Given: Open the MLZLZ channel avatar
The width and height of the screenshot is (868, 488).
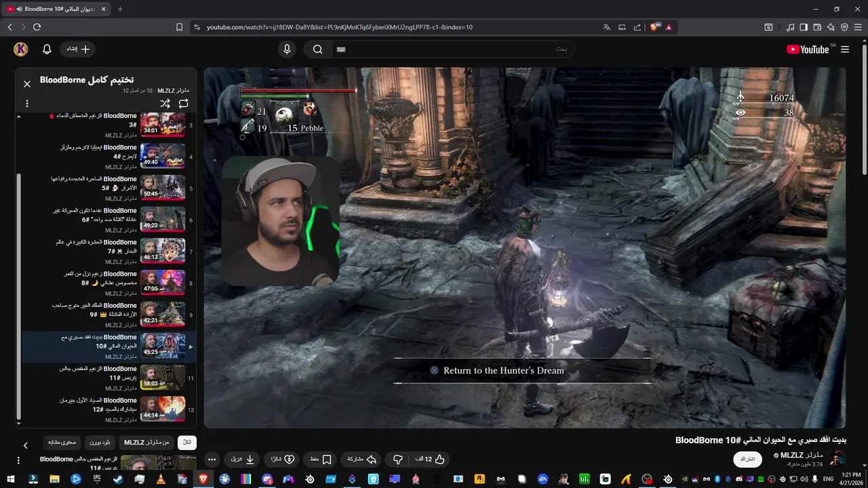Looking at the screenshot, I should click(838, 459).
